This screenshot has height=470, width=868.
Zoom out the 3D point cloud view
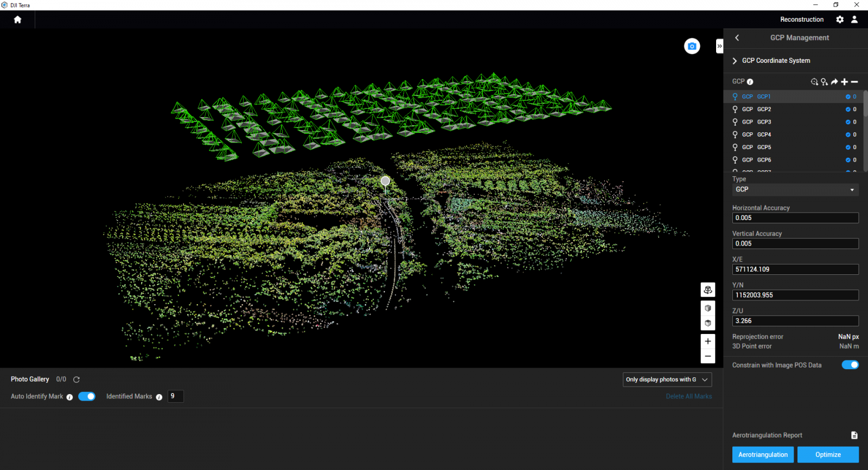coord(707,356)
